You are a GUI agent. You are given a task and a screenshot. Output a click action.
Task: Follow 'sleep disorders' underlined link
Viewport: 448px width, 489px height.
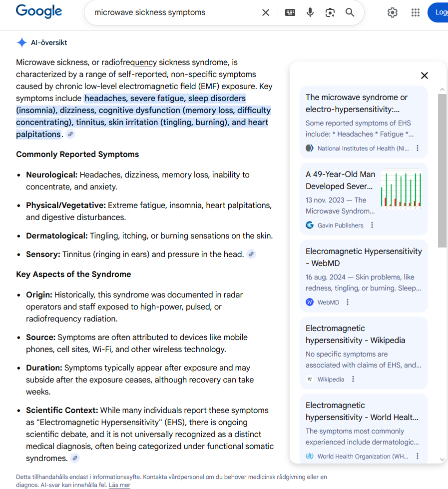[x=217, y=98]
